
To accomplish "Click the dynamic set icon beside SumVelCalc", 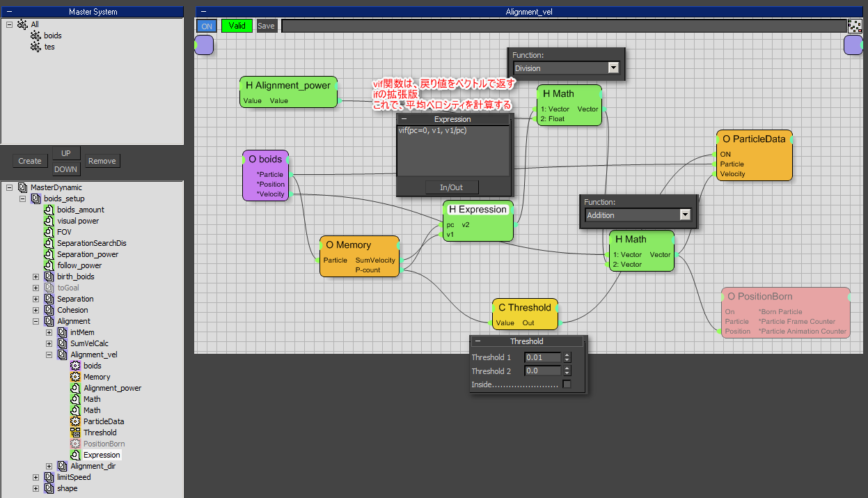I will [x=63, y=343].
